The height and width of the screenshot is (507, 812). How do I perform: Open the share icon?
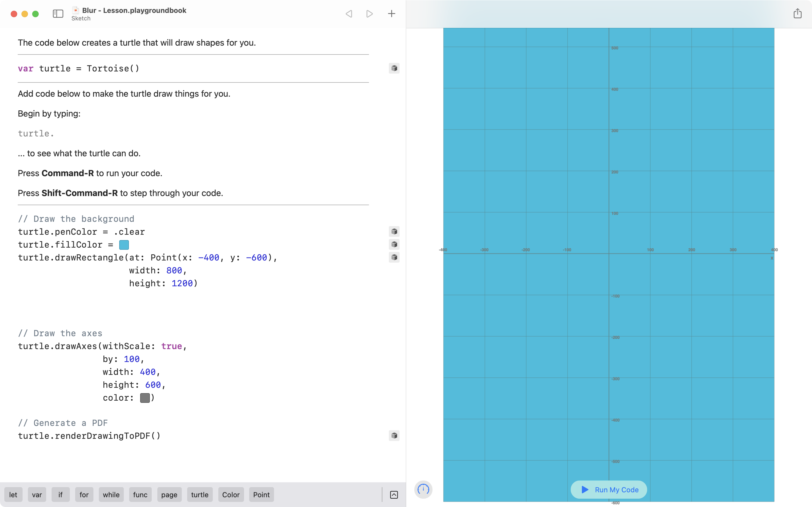point(797,14)
